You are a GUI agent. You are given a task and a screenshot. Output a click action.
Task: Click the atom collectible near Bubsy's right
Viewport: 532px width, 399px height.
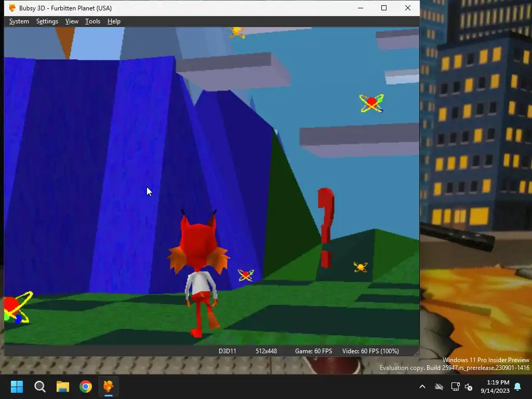[246, 275]
